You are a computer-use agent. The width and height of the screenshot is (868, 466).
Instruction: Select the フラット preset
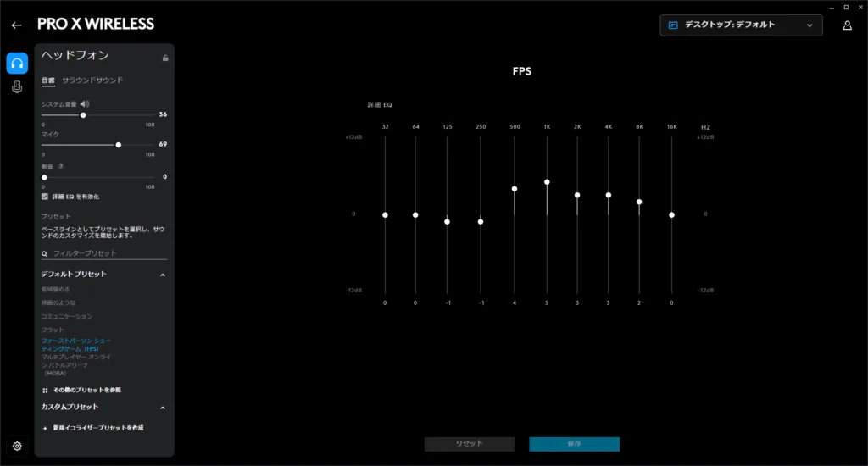coord(53,330)
